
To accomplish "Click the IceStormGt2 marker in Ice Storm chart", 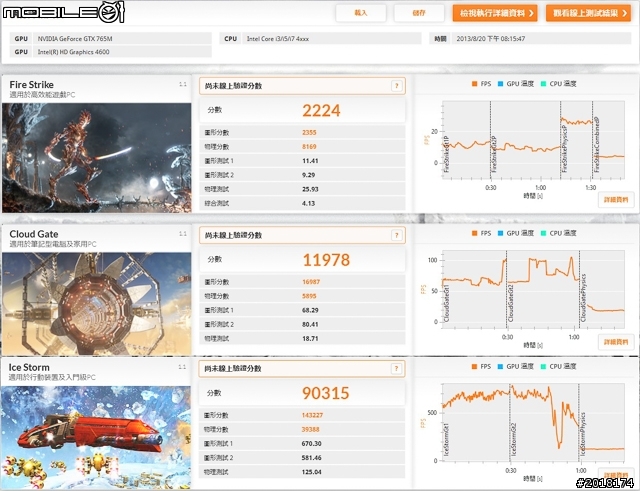I will (513, 439).
